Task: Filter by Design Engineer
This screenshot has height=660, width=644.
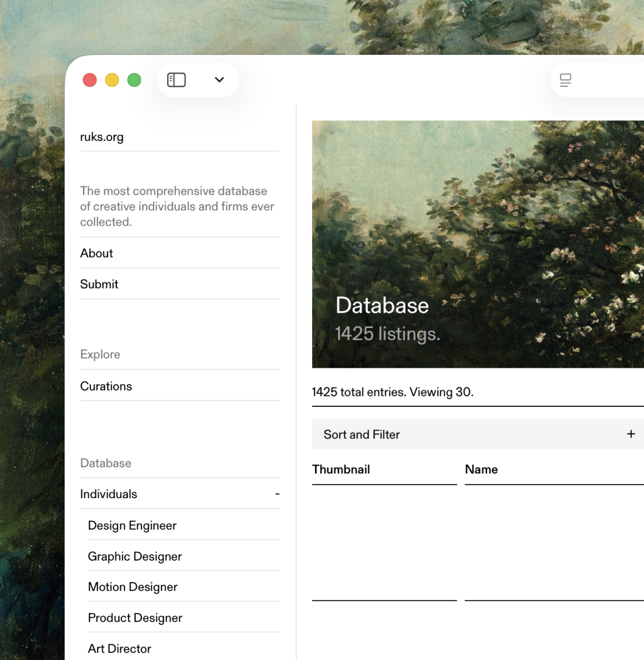Action: click(x=132, y=526)
